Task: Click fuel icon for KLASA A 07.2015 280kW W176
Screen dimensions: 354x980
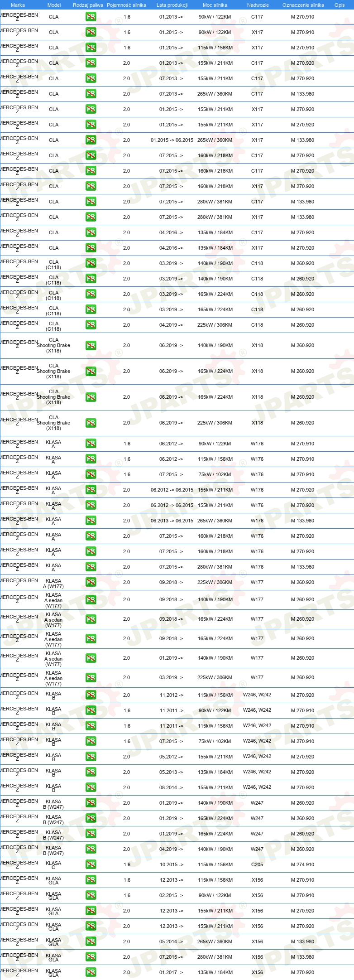Action: (91, 567)
